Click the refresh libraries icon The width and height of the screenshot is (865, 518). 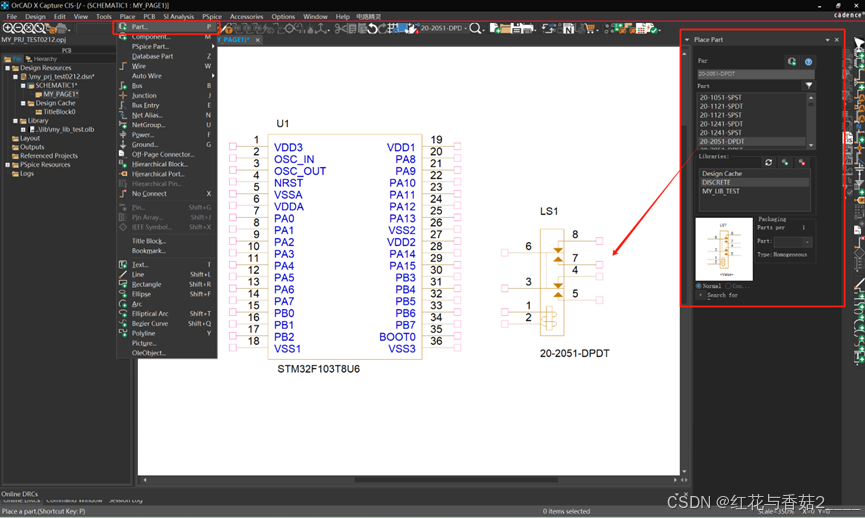click(768, 162)
